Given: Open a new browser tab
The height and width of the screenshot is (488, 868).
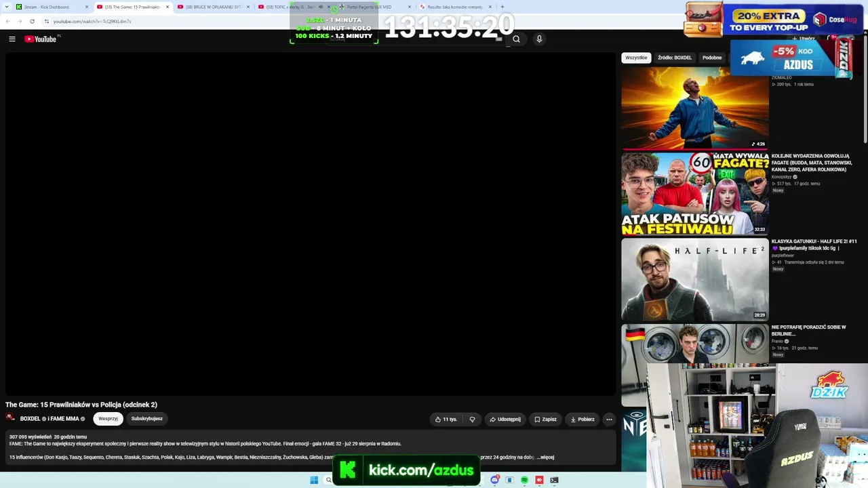Looking at the screenshot, I should (502, 7).
